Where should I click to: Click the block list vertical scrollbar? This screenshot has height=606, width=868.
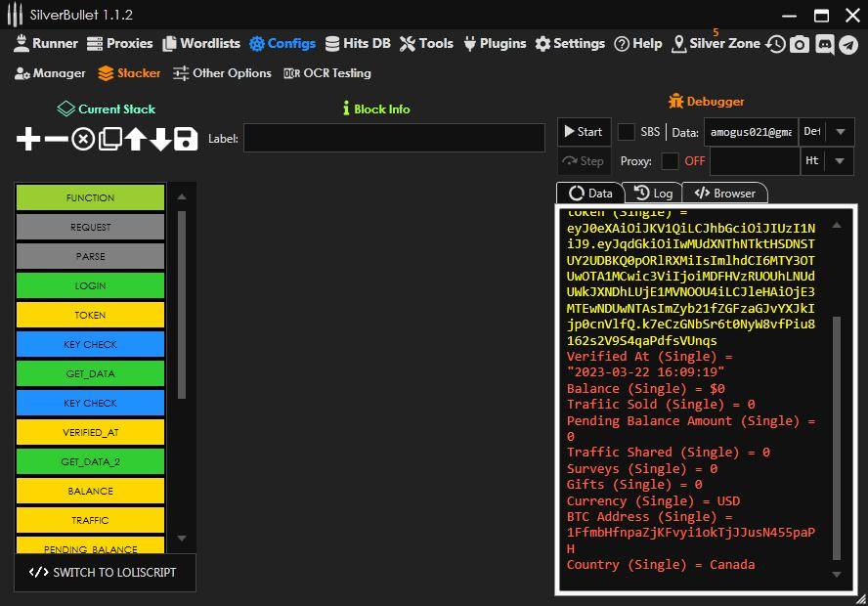point(181,303)
